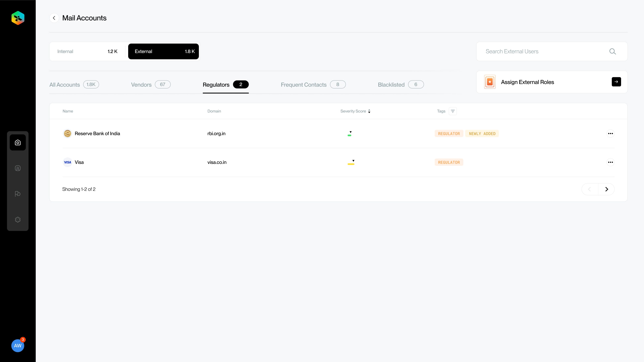This screenshot has height=362, width=644.
Task: Open more options for Visa row
Action: click(610, 162)
